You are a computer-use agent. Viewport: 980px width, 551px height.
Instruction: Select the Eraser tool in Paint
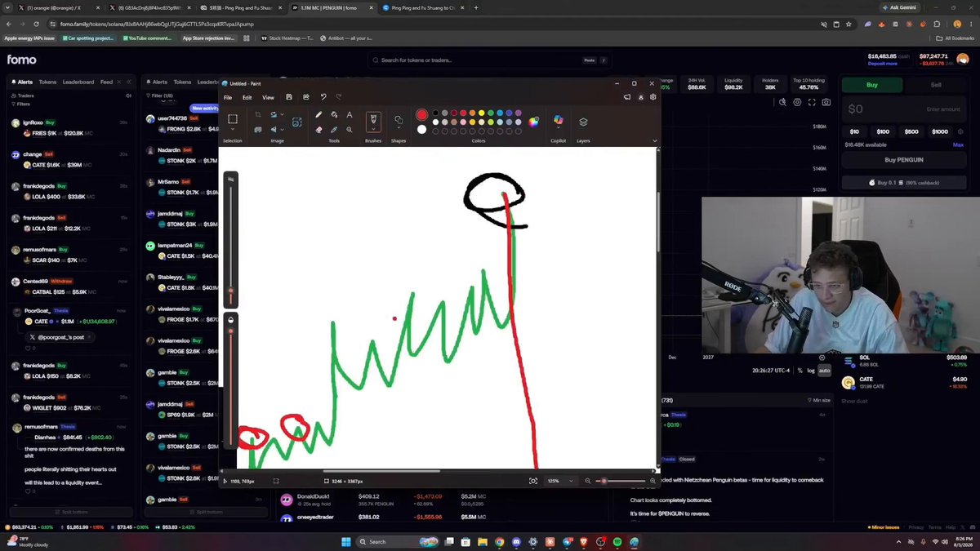click(318, 130)
